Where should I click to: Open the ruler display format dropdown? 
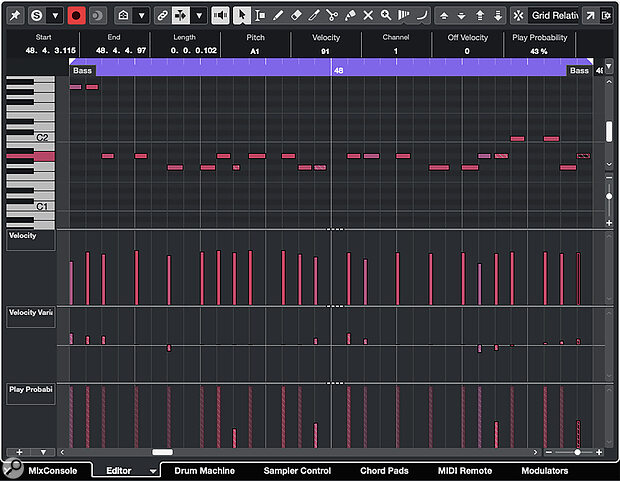609,66
